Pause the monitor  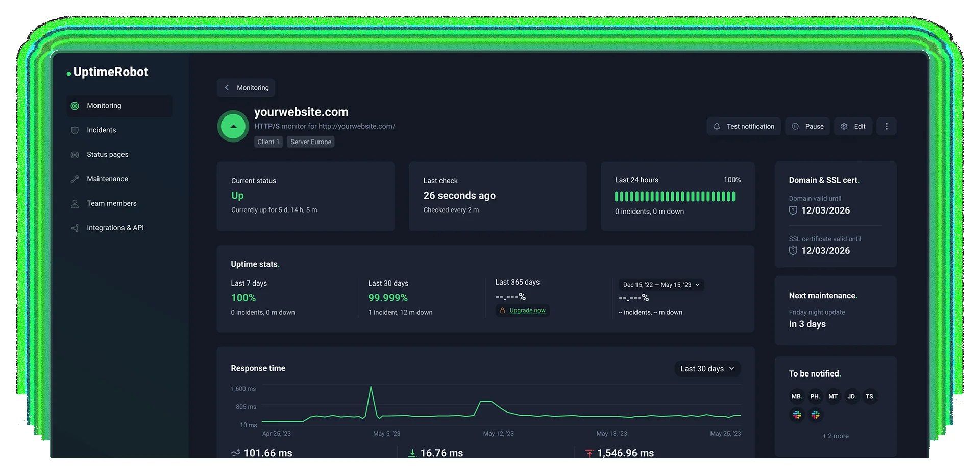pyautogui.click(x=807, y=126)
